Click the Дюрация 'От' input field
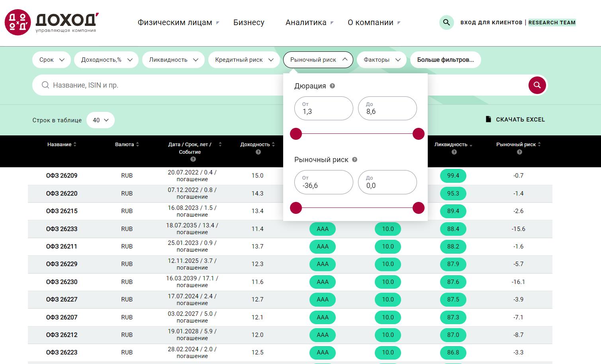601x364 pixels. 323,108
